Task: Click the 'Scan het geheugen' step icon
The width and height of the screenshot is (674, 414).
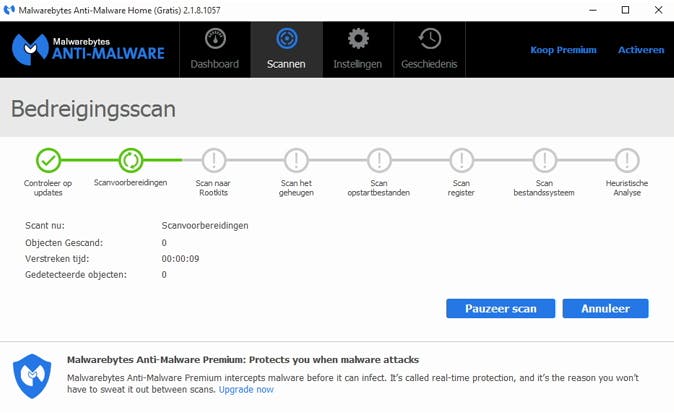Action: click(296, 160)
